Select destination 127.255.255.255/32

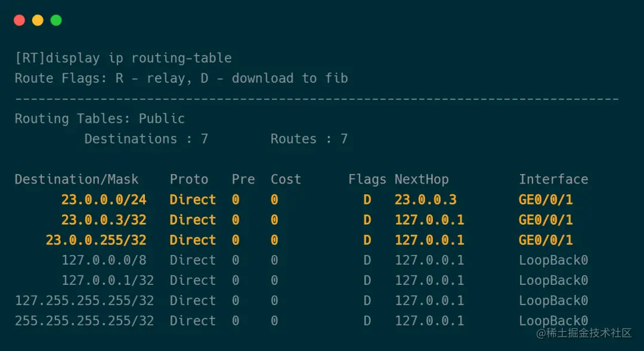85,300
